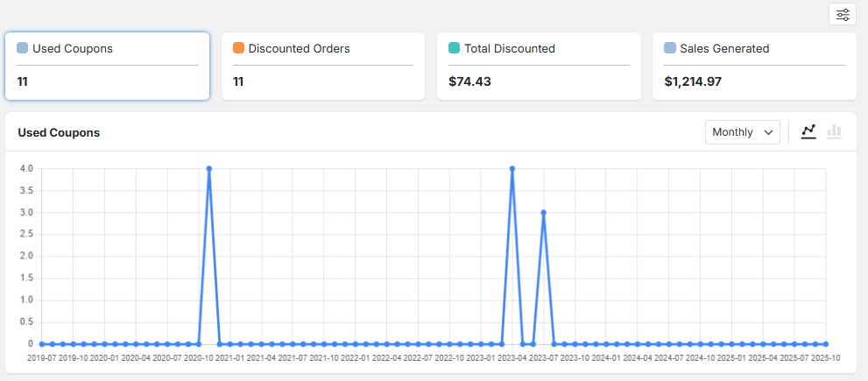Open the filter settings icon

pyautogui.click(x=842, y=14)
